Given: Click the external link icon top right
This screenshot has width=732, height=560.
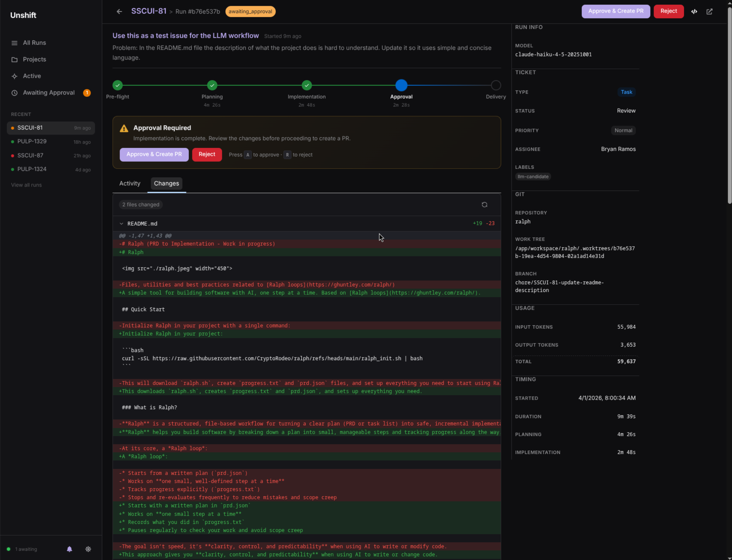Looking at the screenshot, I should [709, 11].
